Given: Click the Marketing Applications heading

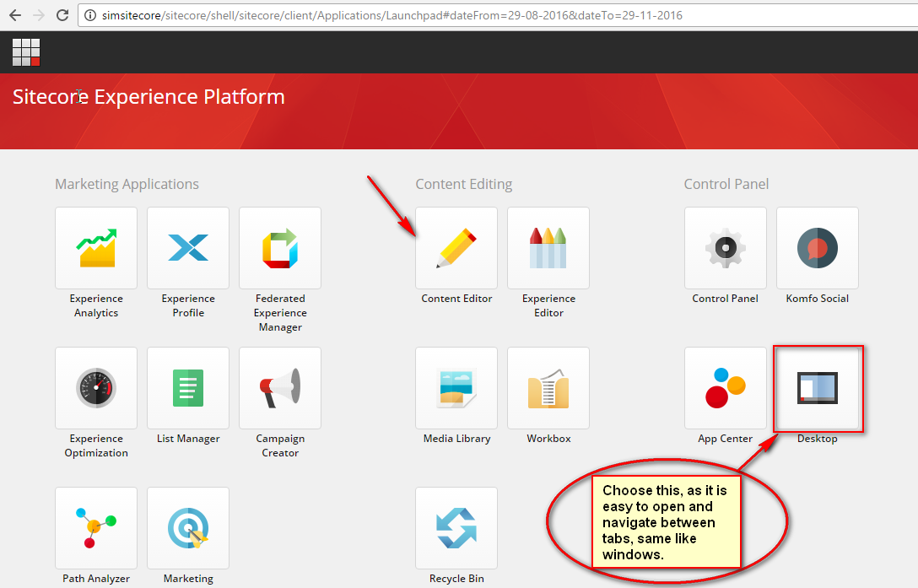Looking at the screenshot, I should pos(127,184).
